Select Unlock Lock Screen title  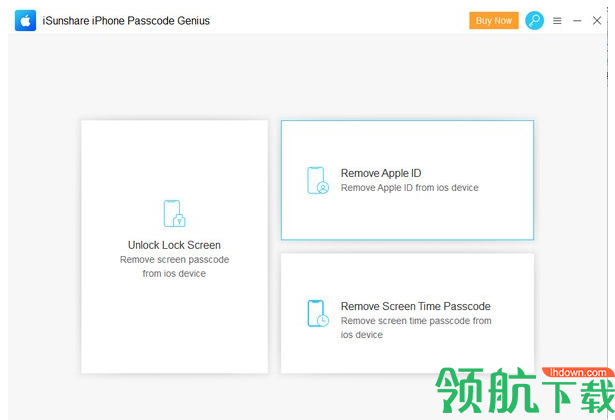click(x=174, y=245)
